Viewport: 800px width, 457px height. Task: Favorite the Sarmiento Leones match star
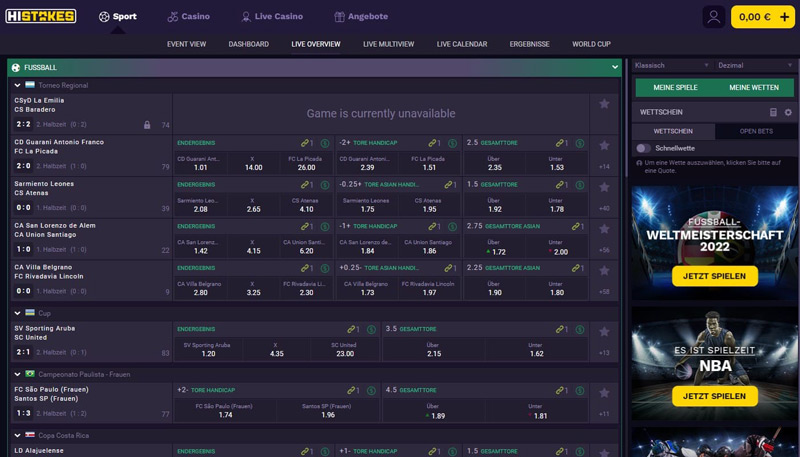604,188
